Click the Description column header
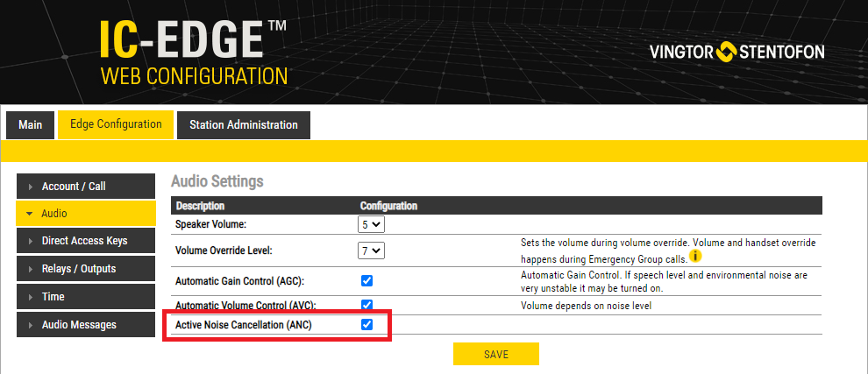This screenshot has height=374, width=868. pyautogui.click(x=200, y=206)
